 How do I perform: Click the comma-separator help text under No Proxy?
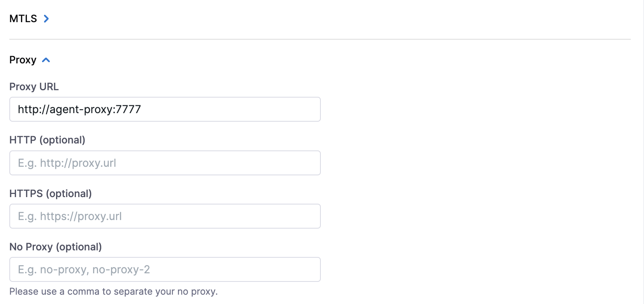coord(113,292)
